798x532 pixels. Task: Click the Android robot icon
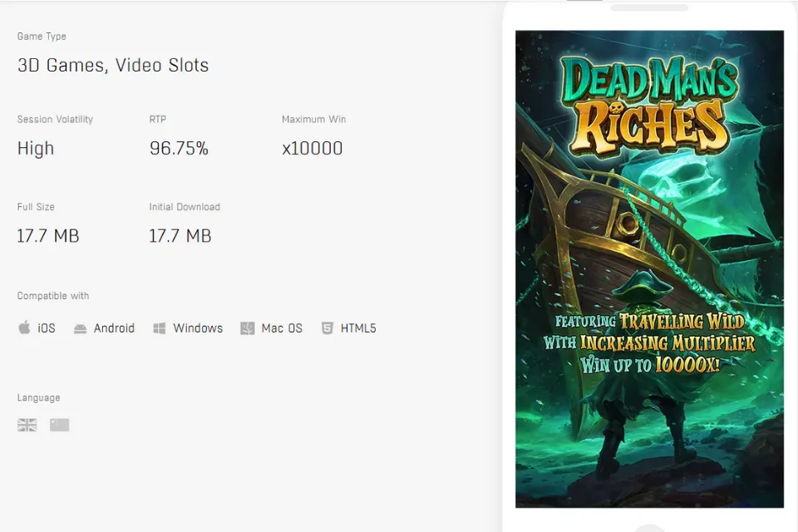click(x=80, y=328)
